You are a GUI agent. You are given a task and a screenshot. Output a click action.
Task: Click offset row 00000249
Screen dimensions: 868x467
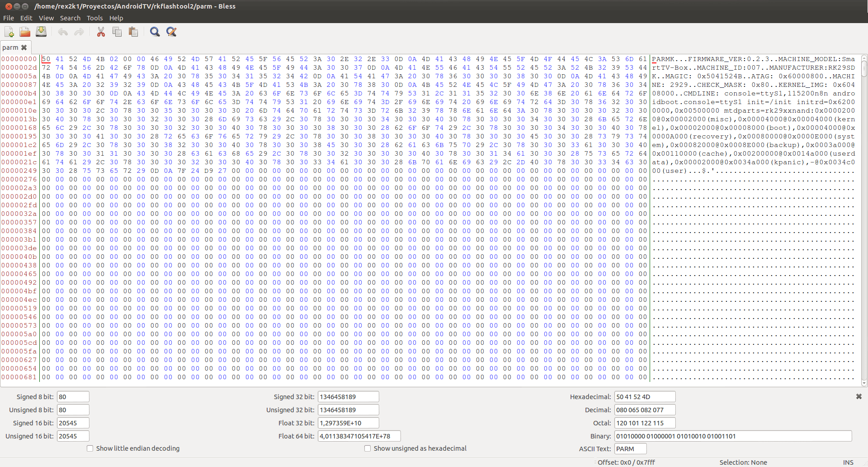[x=19, y=171]
